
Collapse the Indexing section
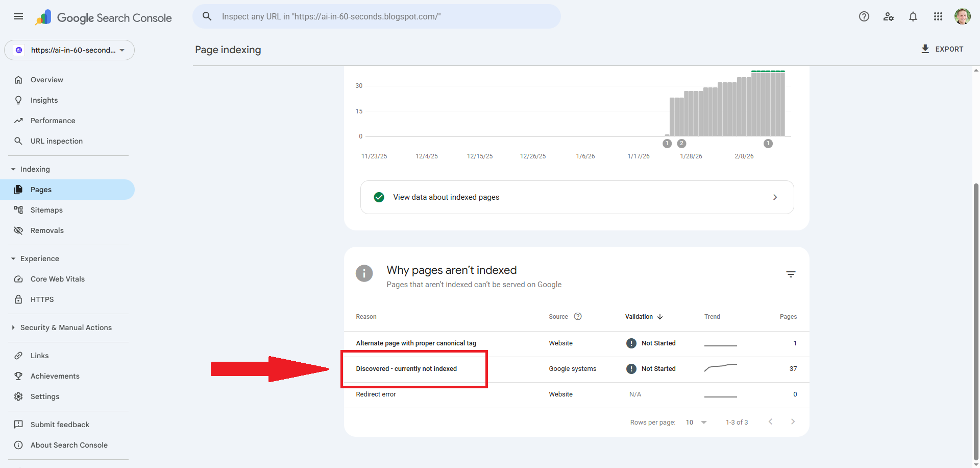(x=13, y=169)
